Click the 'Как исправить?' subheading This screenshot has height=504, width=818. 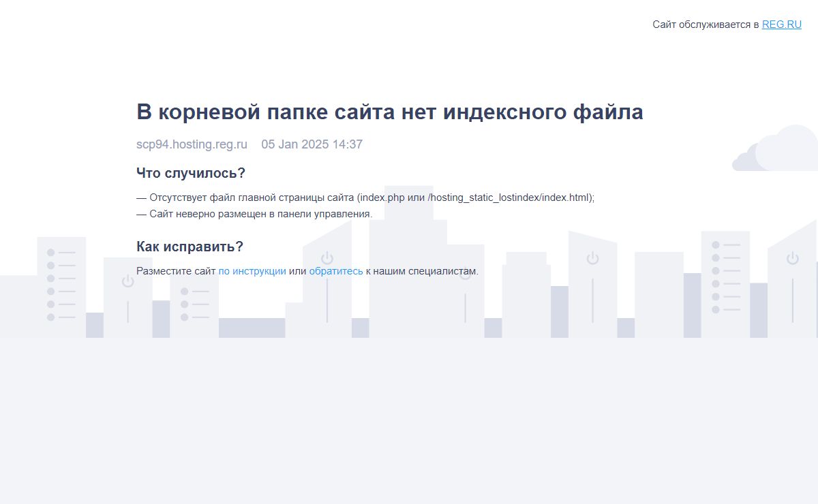coord(190,247)
